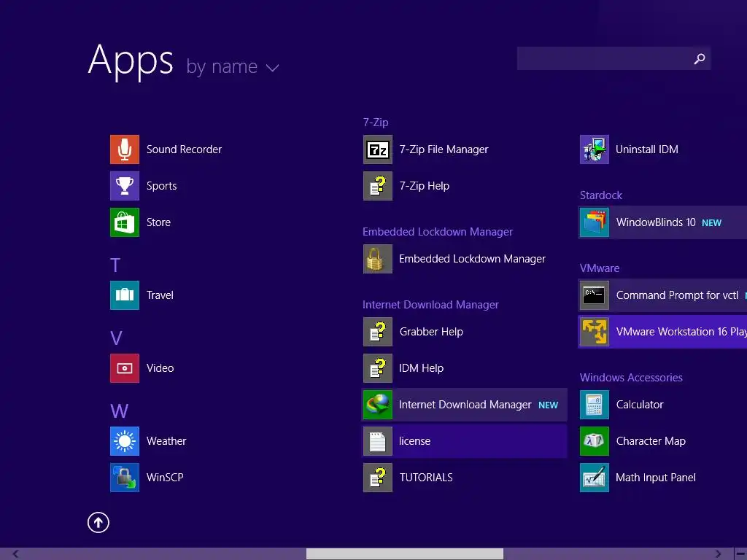Click the horizontal scrollbar right arrow

[x=718, y=554]
